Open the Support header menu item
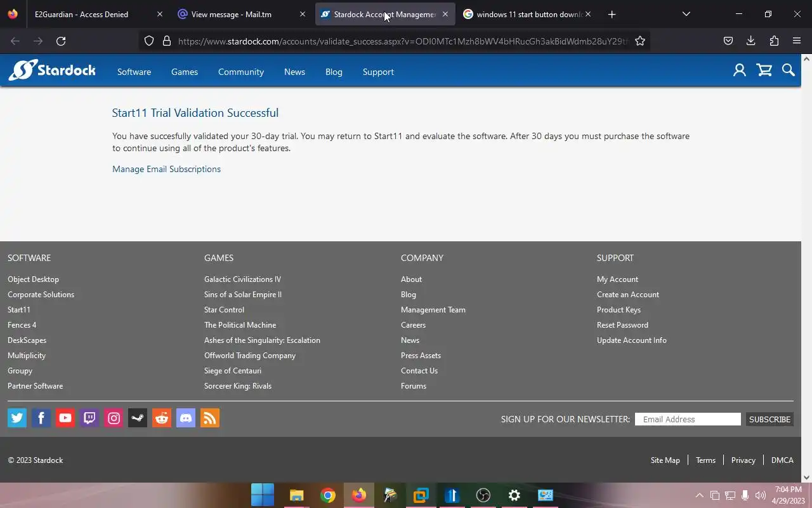This screenshot has height=508, width=812. click(x=378, y=72)
